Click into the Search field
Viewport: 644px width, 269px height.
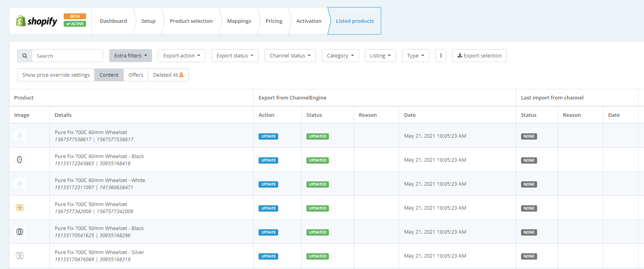pyautogui.click(x=68, y=56)
